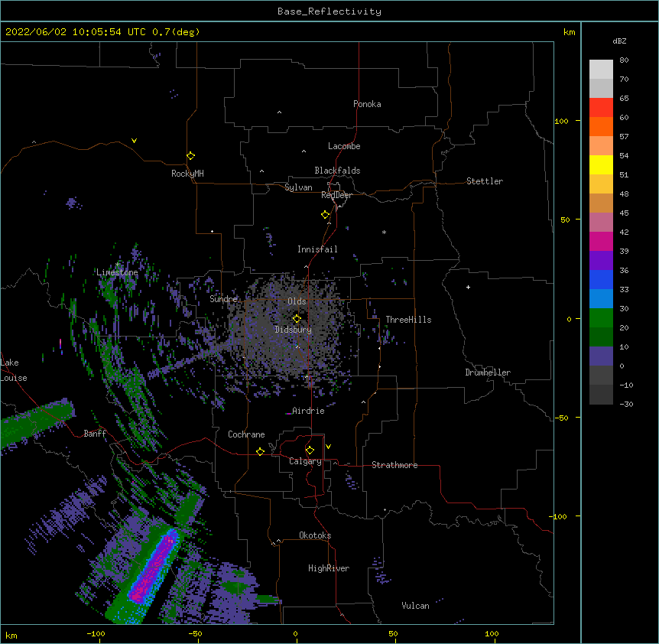Click the yellow diamond marker below Cochrane

(260, 451)
